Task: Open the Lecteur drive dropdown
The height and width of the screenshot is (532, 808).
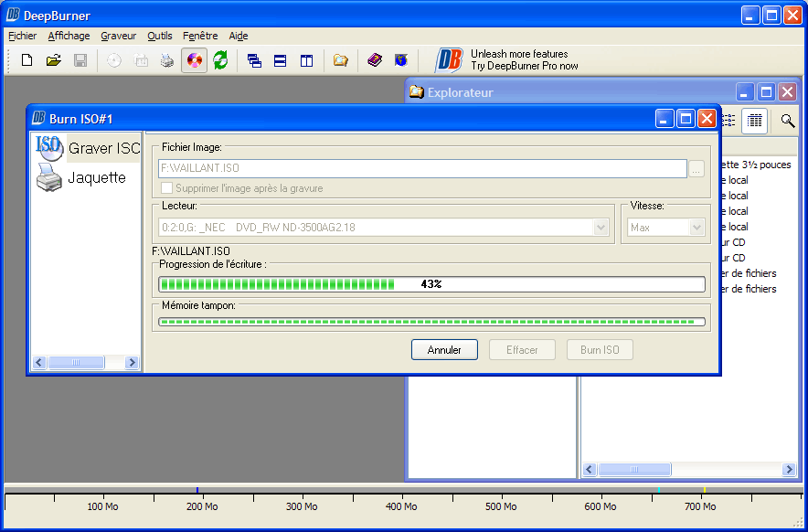Action: [601, 228]
